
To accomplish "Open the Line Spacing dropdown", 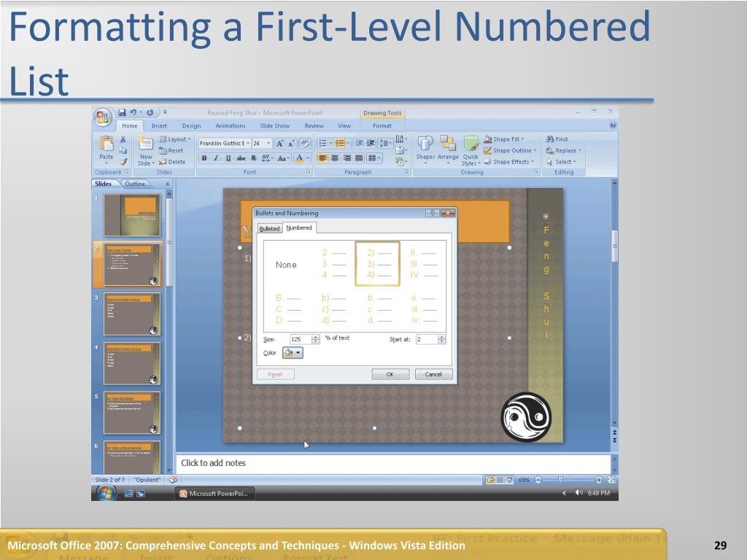I will coord(384,144).
